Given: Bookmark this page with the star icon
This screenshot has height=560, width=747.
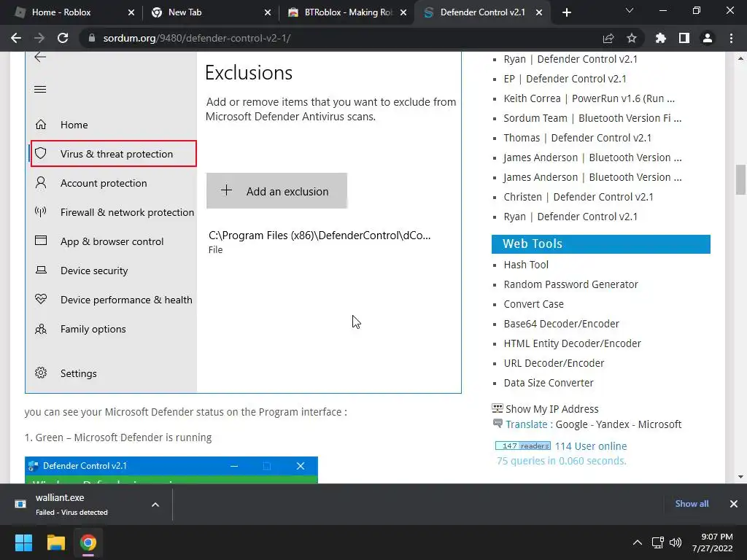Looking at the screenshot, I should point(632,38).
